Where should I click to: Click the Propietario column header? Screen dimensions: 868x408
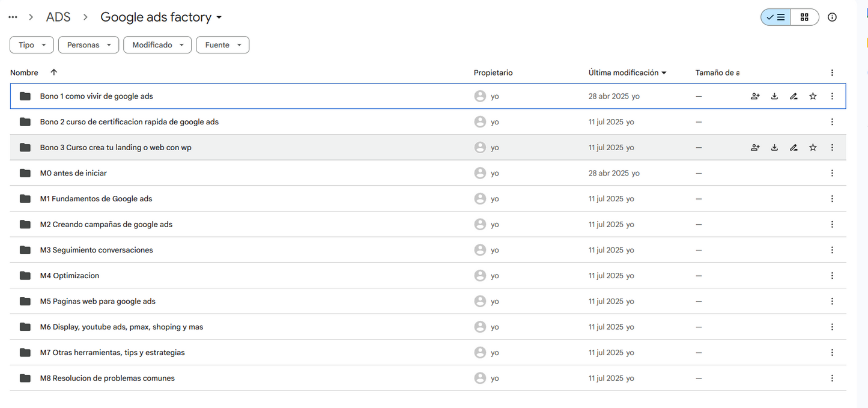coord(493,73)
